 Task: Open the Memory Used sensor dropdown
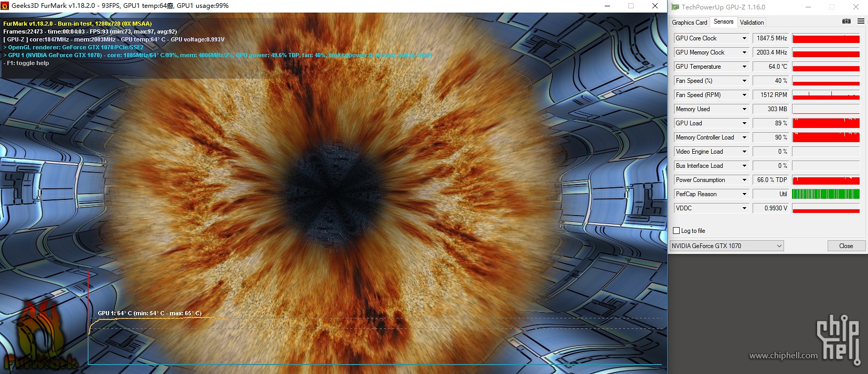click(x=744, y=109)
